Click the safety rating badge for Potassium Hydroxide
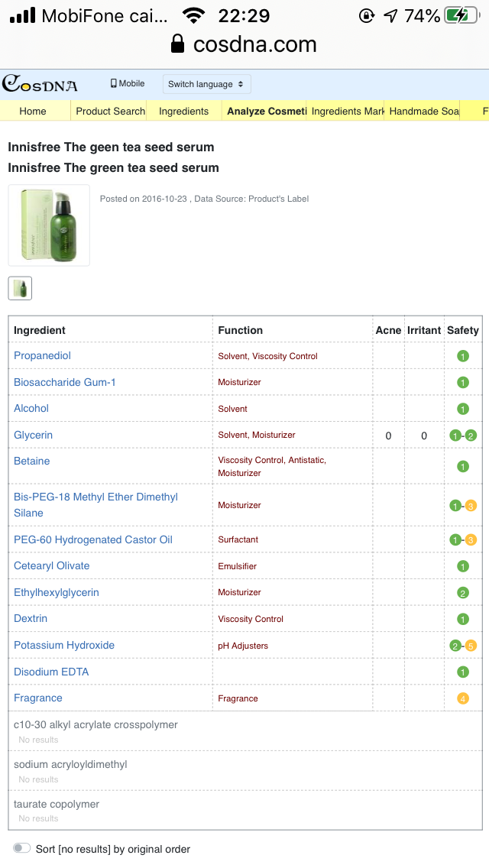The image size is (489, 868). [462, 646]
